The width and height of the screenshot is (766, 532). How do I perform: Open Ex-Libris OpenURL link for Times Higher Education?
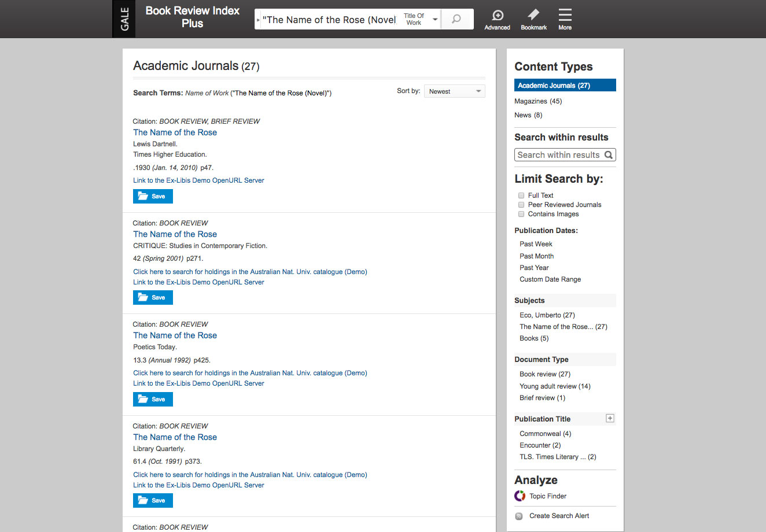click(198, 180)
